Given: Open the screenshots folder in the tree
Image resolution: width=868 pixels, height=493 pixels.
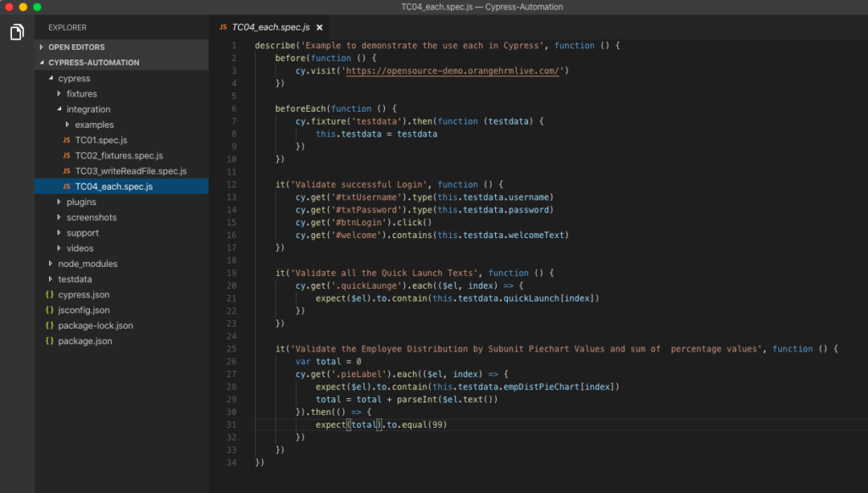Looking at the screenshot, I should click(92, 218).
